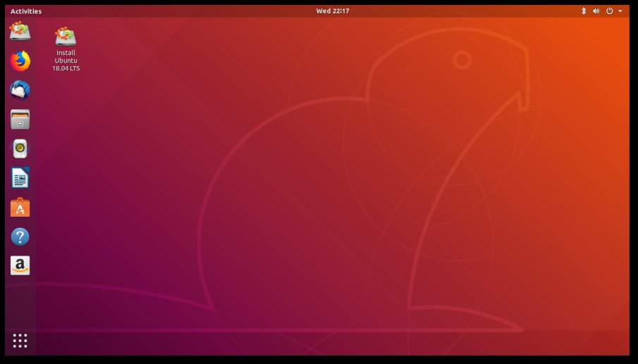Screen dimensions: 638x364
Task: Launch Rhythmbox music player
Action: (20, 149)
